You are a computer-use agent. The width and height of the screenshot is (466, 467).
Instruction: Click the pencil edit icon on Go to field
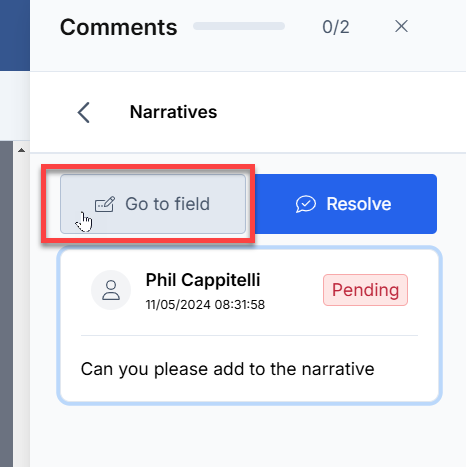pyautogui.click(x=105, y=204)
